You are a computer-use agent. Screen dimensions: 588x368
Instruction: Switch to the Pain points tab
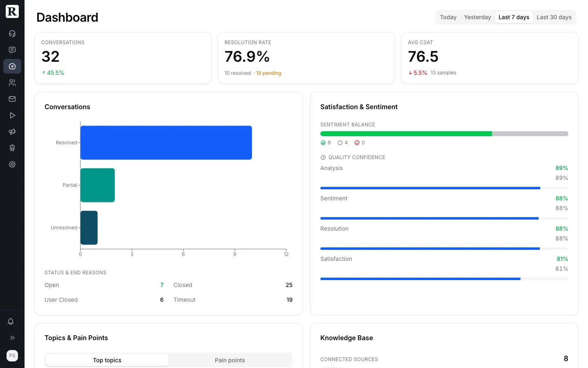230,360
